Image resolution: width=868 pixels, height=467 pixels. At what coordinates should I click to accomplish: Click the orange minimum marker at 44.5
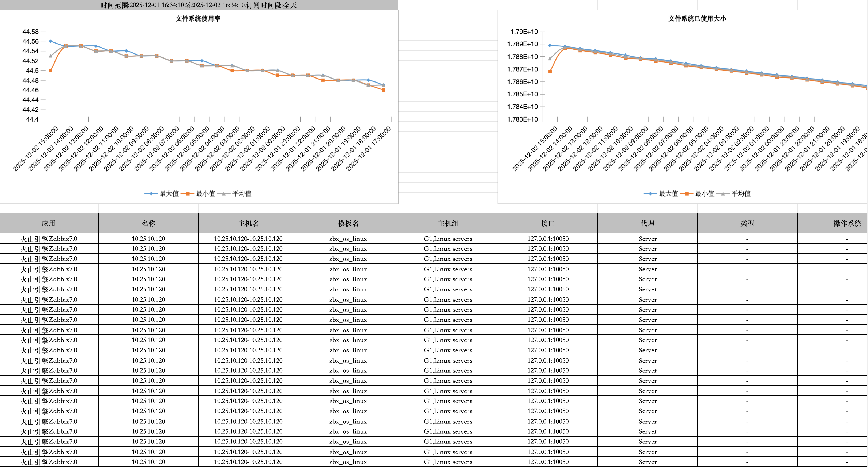(x=50, y=71)
